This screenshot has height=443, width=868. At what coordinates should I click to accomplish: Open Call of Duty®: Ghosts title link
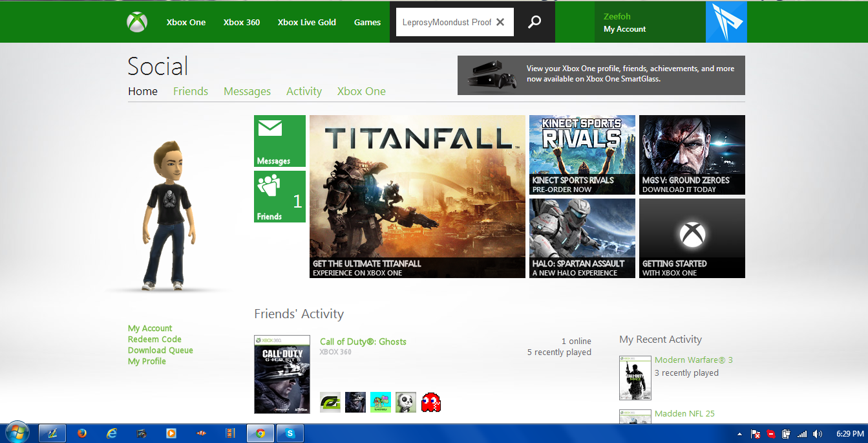[363, 341]
